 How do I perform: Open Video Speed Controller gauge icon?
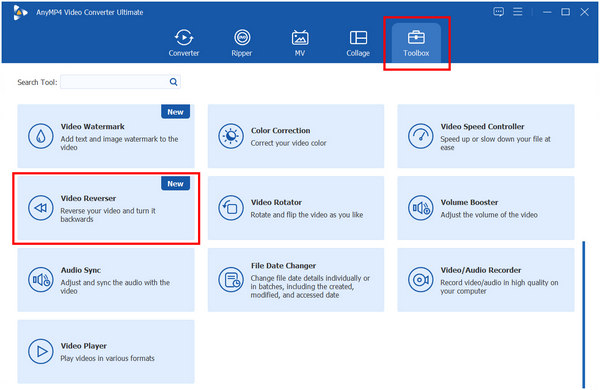[x=420, y=136]
